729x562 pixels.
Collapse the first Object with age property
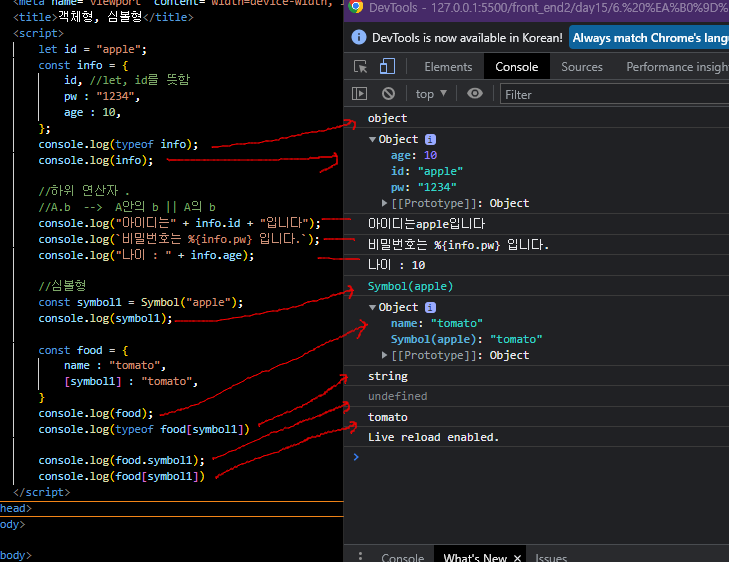coord(372,139)
